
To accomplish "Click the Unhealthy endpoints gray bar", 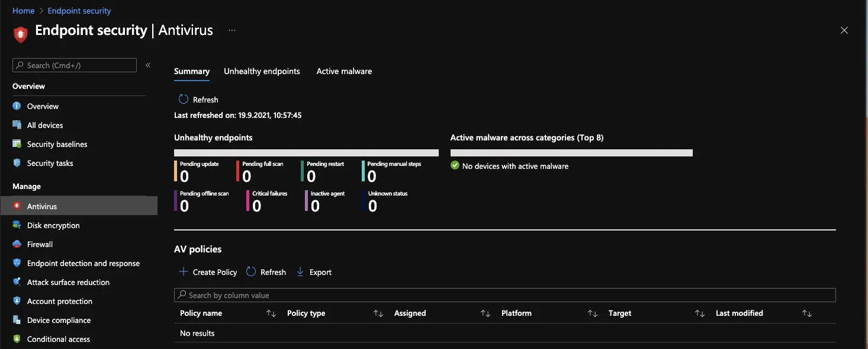I will coord(306,153).
